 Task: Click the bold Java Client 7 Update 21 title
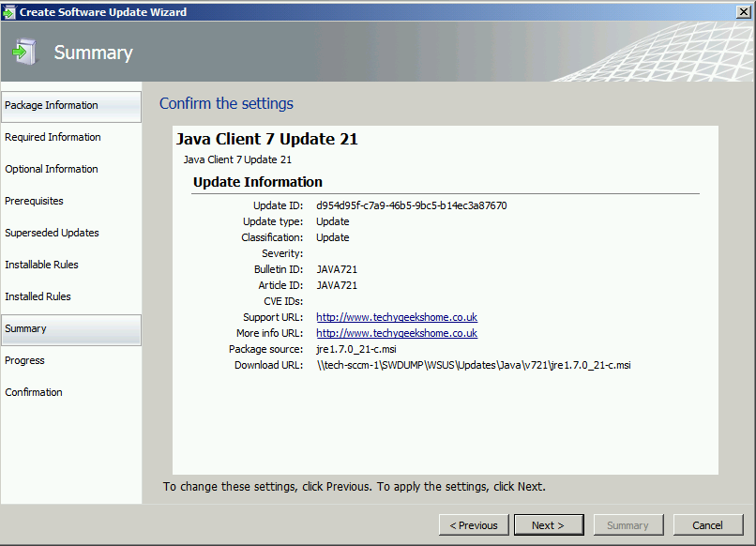click(x=267, y=139)
